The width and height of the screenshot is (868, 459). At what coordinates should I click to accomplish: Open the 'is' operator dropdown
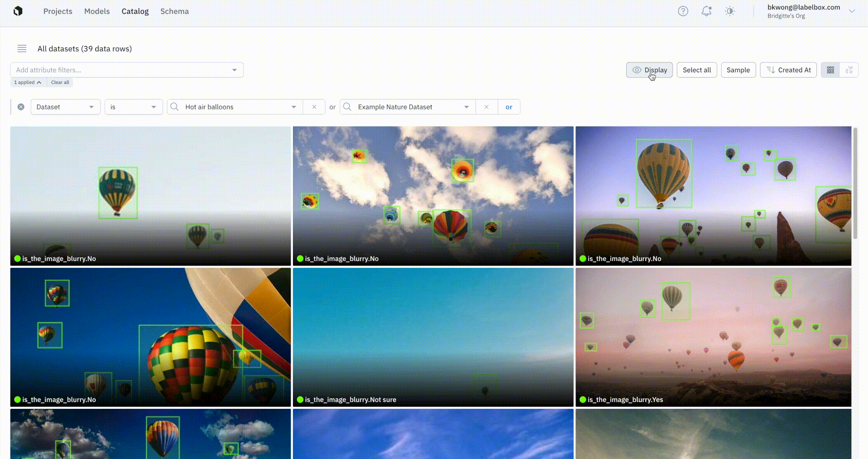click(x=133, y=107)
